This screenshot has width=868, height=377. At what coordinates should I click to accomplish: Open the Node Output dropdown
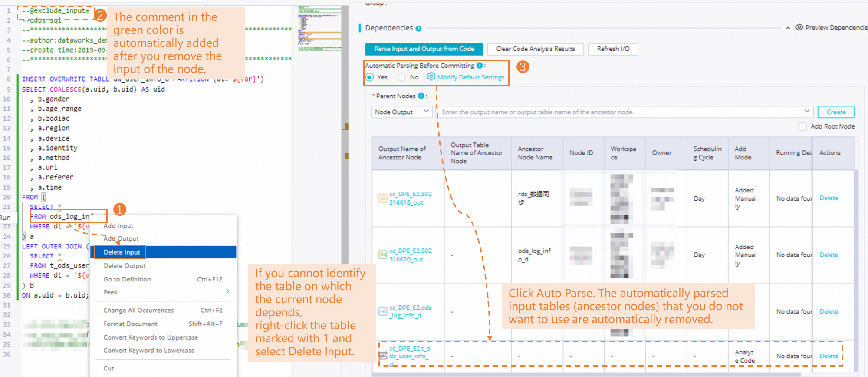(x=402, y=112)
